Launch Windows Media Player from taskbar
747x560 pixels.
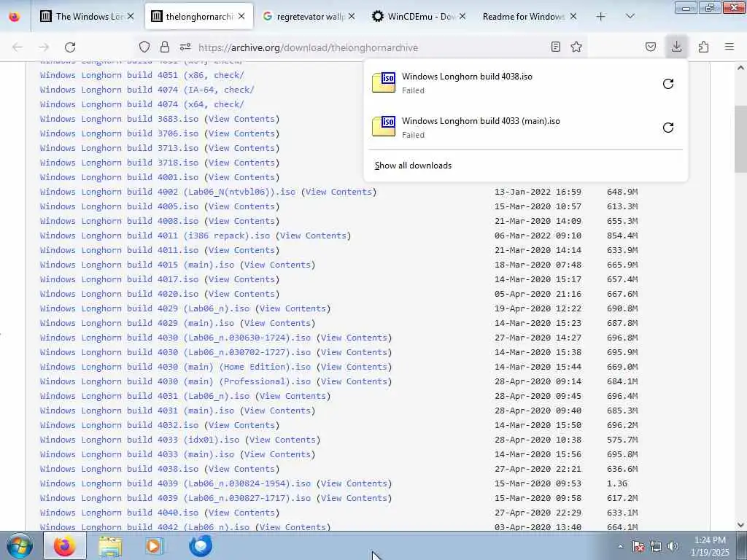(155, 545)
